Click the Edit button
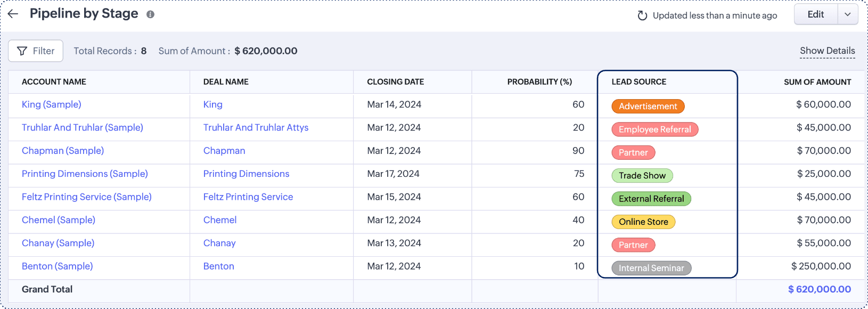Image resolution: width=868 pixels, height=309 pixels. tap(815, 14)
